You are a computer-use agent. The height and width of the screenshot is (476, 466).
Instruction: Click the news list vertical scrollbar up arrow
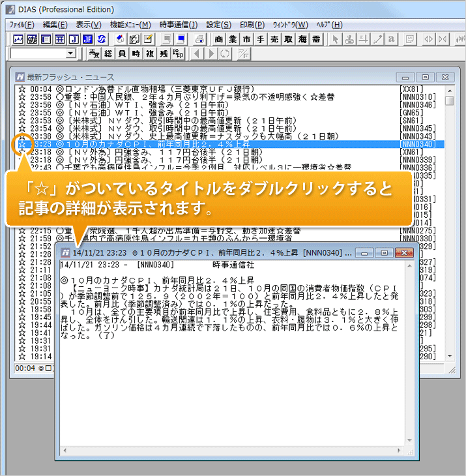coord(450,89)
